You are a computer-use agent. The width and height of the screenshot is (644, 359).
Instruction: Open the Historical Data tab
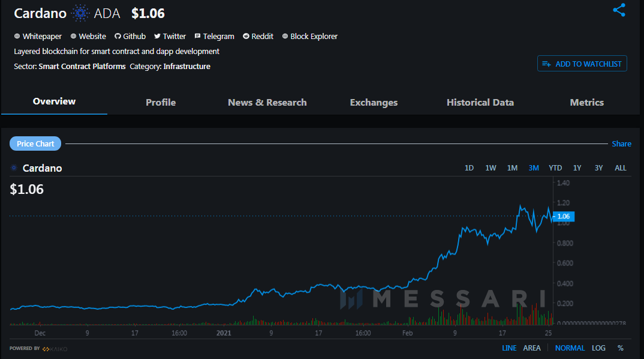(480, 103)
